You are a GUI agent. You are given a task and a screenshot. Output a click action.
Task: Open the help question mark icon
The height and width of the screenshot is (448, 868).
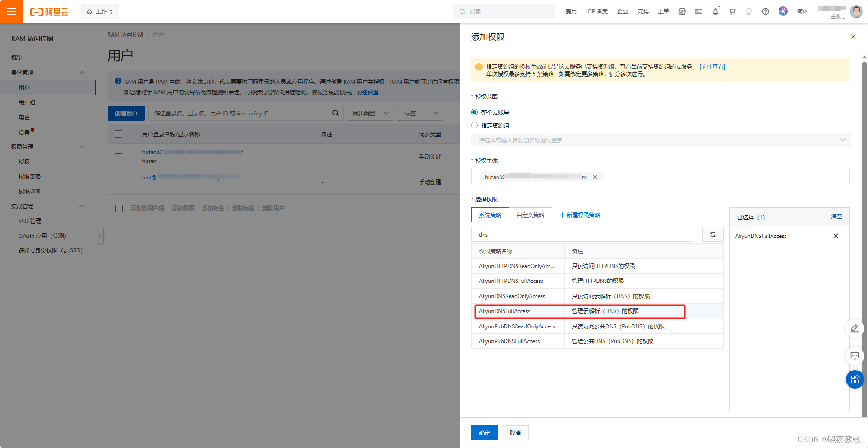[x=766, y=12]
